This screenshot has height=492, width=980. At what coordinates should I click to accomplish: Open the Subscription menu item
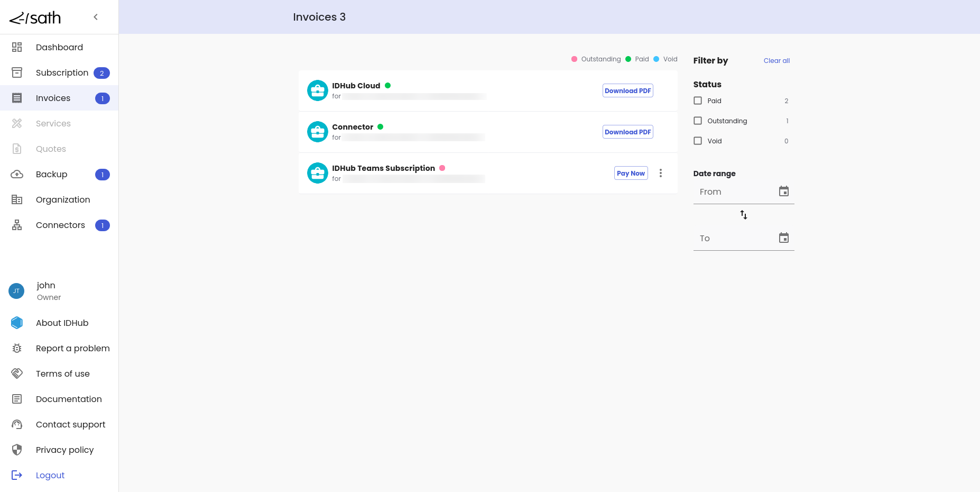point(62,72)
